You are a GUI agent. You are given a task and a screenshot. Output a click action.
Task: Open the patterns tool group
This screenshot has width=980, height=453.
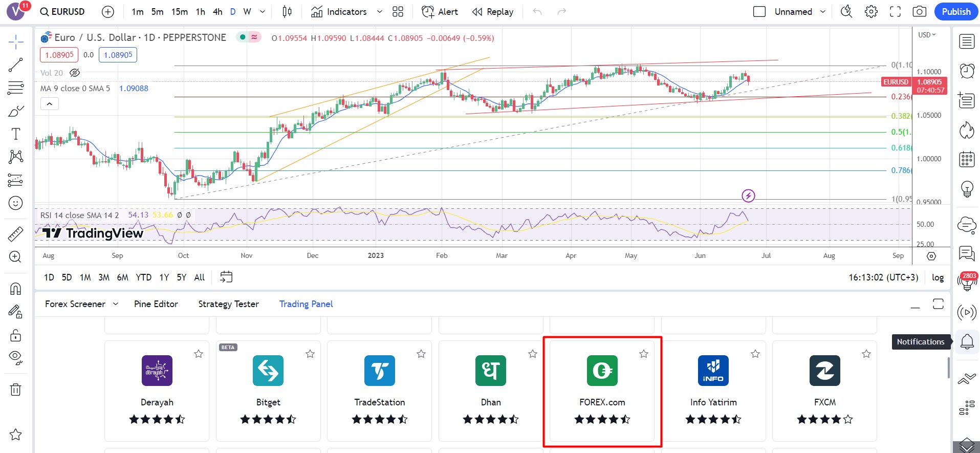[16, 157]
